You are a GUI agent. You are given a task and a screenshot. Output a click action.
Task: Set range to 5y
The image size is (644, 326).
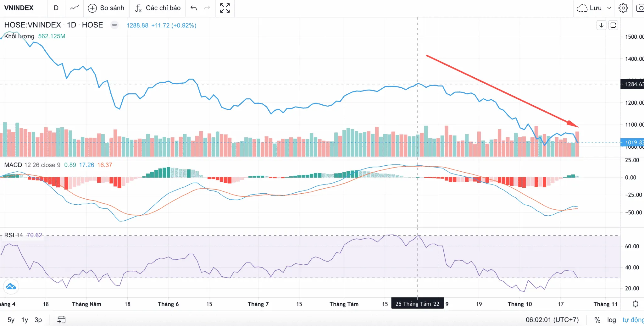(x=11, y=320)
